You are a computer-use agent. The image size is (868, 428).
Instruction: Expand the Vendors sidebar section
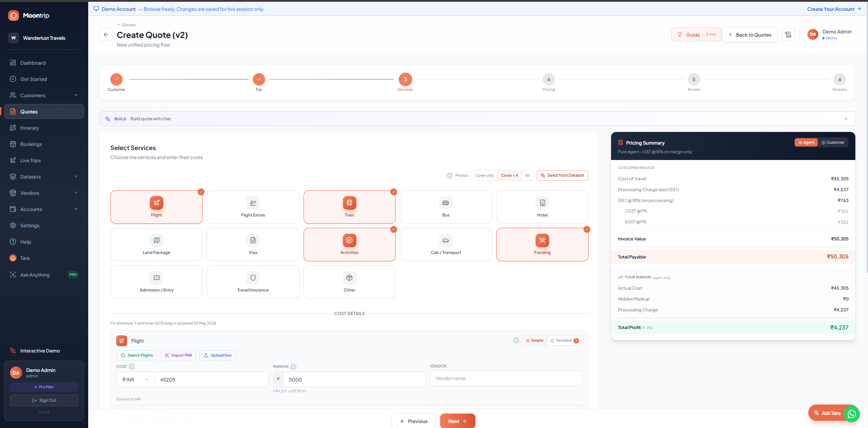pos(44,193)
